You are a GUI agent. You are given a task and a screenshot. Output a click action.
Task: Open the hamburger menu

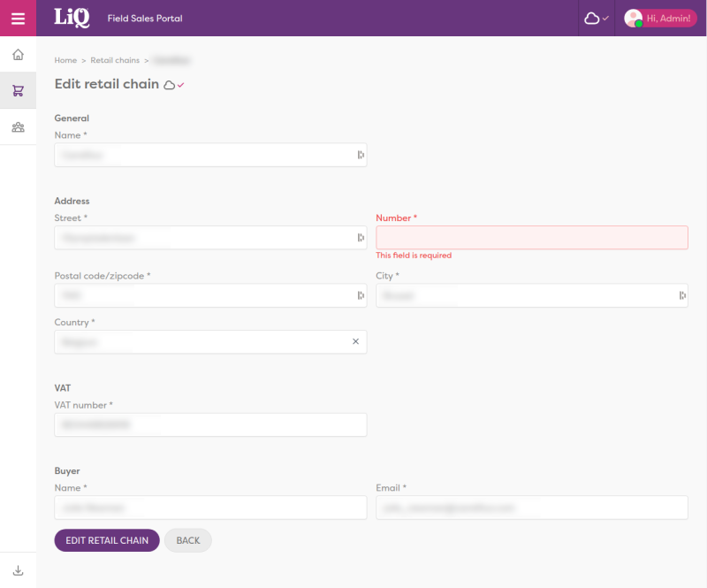[18, 18]
